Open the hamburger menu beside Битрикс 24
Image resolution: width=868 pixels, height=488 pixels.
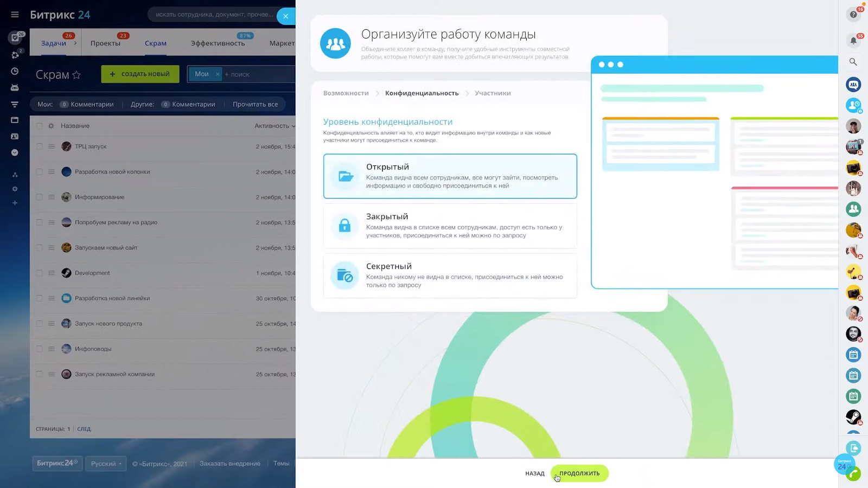tap(15, 15)
